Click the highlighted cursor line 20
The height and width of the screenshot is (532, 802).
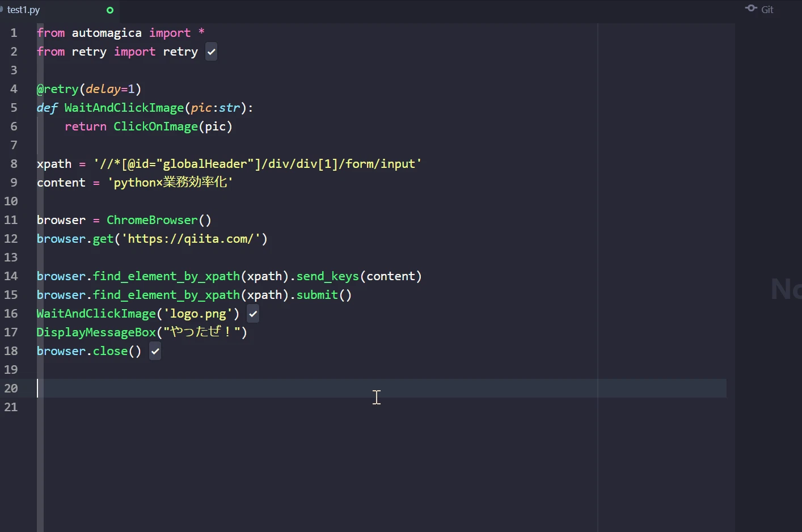tap(227, 389)
